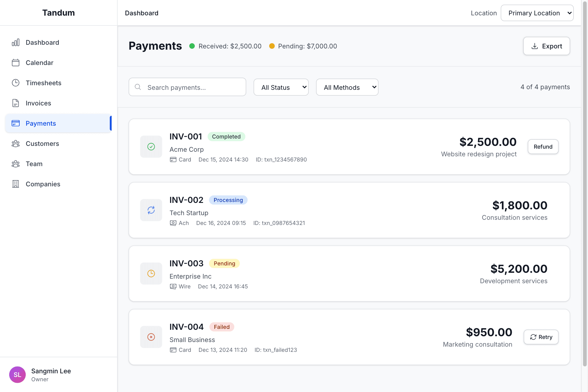Click the Timesheets clock icon in sidebar
The height and width of the screenshot is (392, 588).
point(16,83)
